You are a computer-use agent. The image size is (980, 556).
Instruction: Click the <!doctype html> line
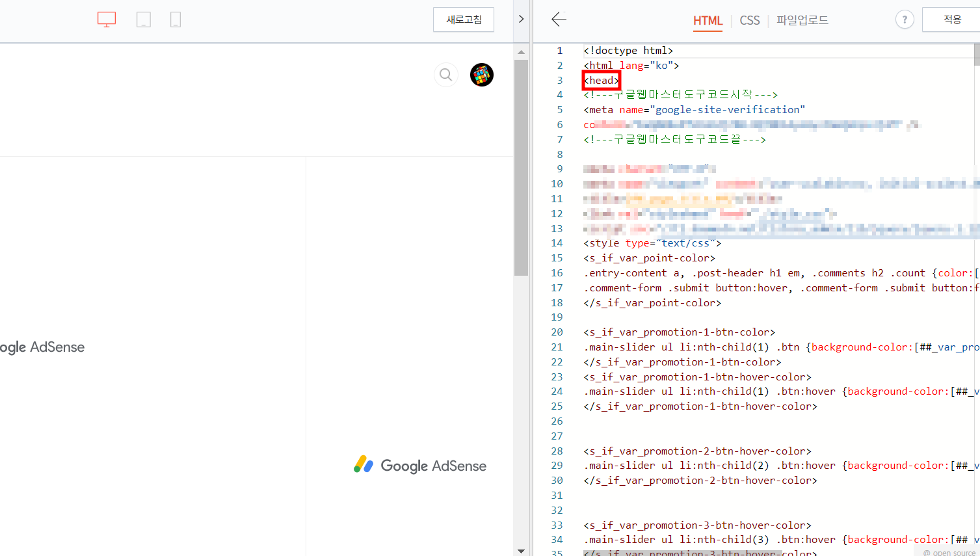coord(628,50)
